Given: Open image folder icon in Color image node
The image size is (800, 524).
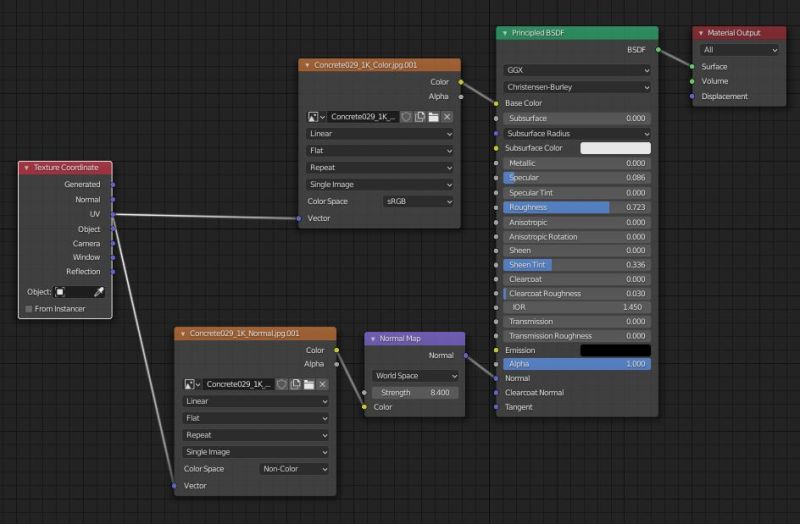Looking at the screenshot, I should pyautogui.click(x=434, y=117).
